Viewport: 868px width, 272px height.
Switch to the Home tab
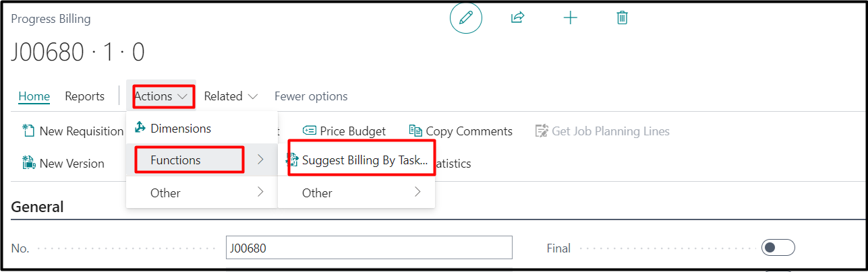click(x=34, y=96)
